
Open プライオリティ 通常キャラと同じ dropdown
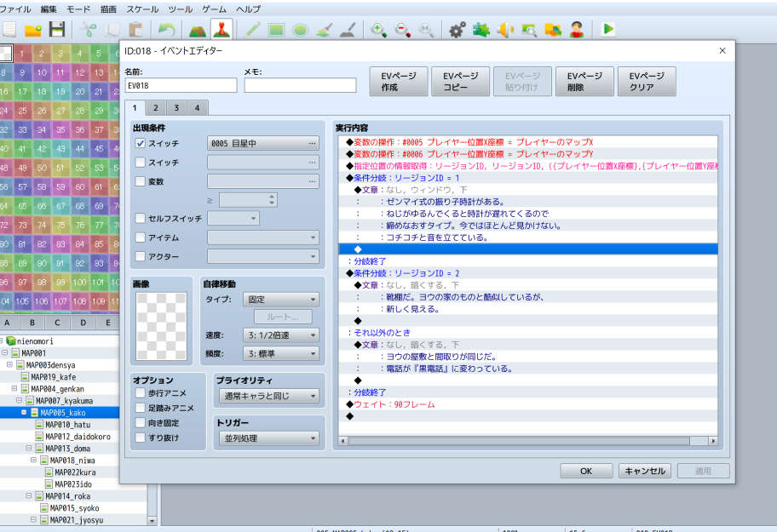pyautogui.click(x=269, y=396)
